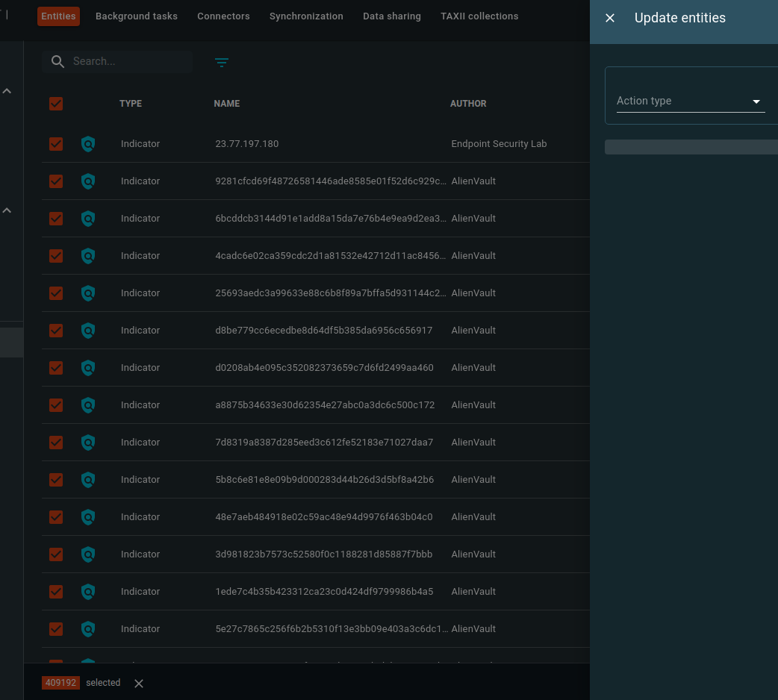The image size is (778, 700).
Task: Close the Update entities panel
Action: tap(610, 18)
